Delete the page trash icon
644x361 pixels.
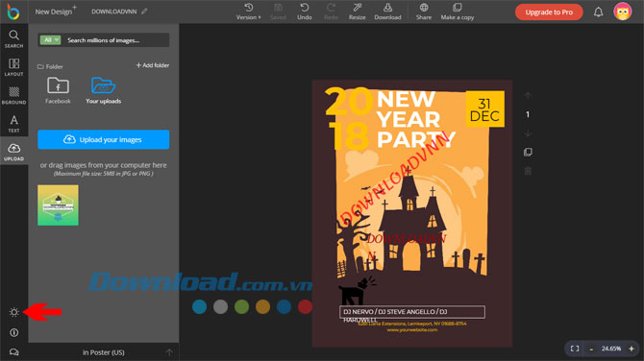pyautogui.click(x=528, y=171)
